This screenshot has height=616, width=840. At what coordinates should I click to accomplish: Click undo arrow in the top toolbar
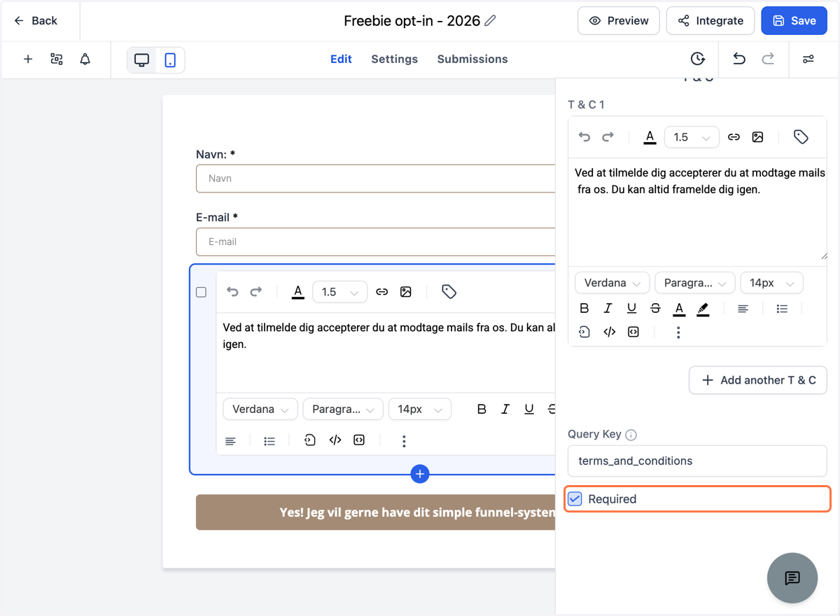coord(739,59)
